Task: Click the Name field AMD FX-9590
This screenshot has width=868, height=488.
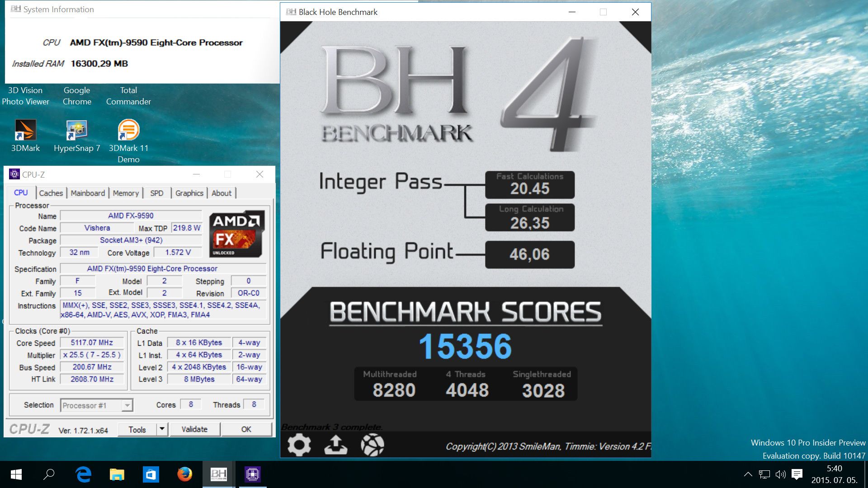Action: click(x=131, y=216)
